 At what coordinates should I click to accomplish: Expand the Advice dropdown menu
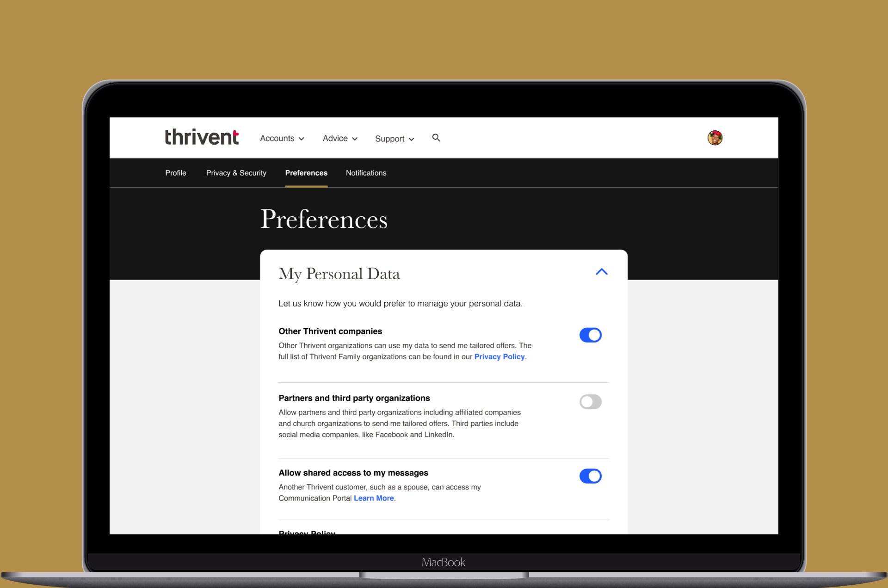click(x=340, y=138)
